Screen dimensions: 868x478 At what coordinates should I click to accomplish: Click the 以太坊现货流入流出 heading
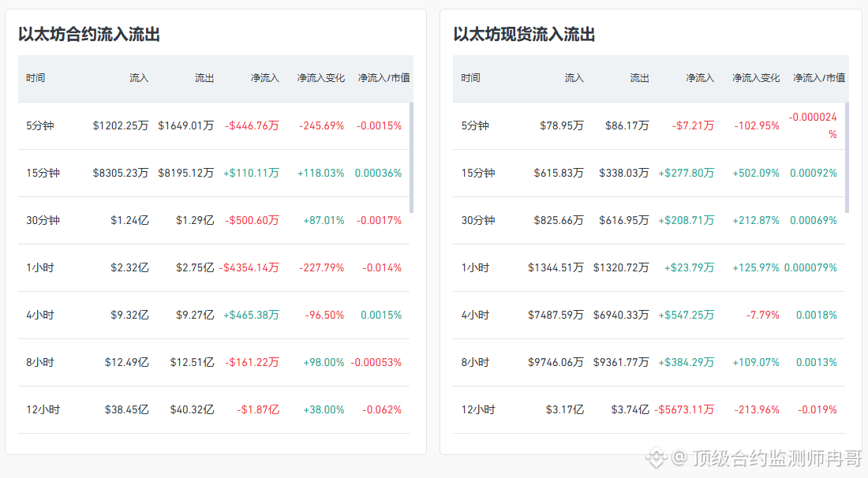pyautogui.click(x=524, y=34)
